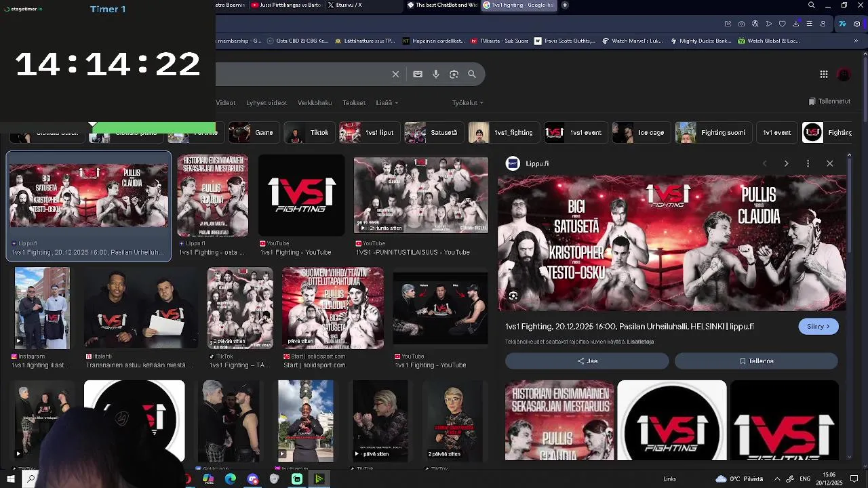
Task: Open Windows taskbar search
Action: coord(31,479)
